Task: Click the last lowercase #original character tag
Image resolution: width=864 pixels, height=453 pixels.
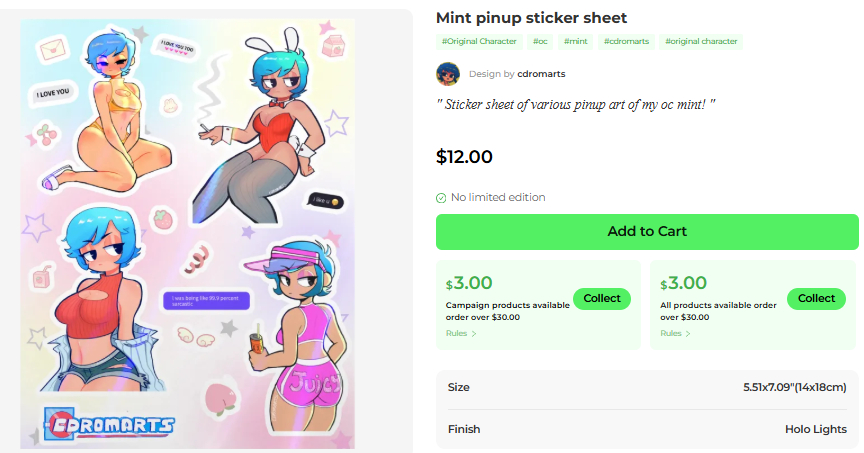Action: (x=701, y=42)
